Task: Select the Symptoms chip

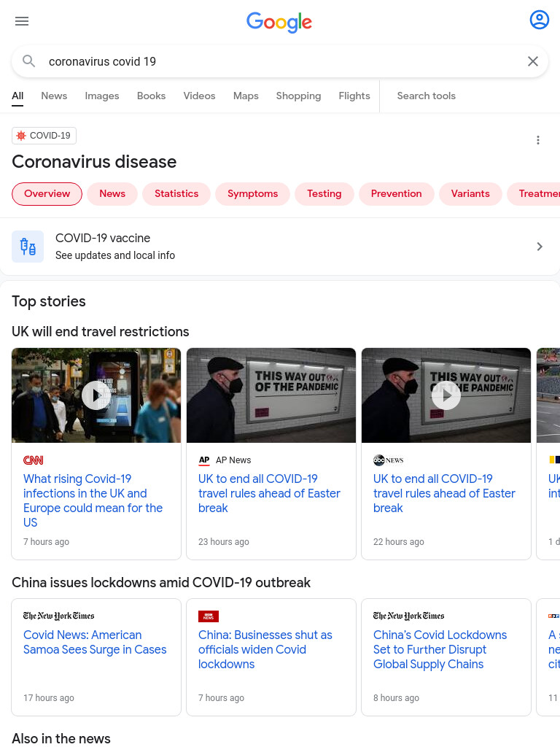Action: 253,194
